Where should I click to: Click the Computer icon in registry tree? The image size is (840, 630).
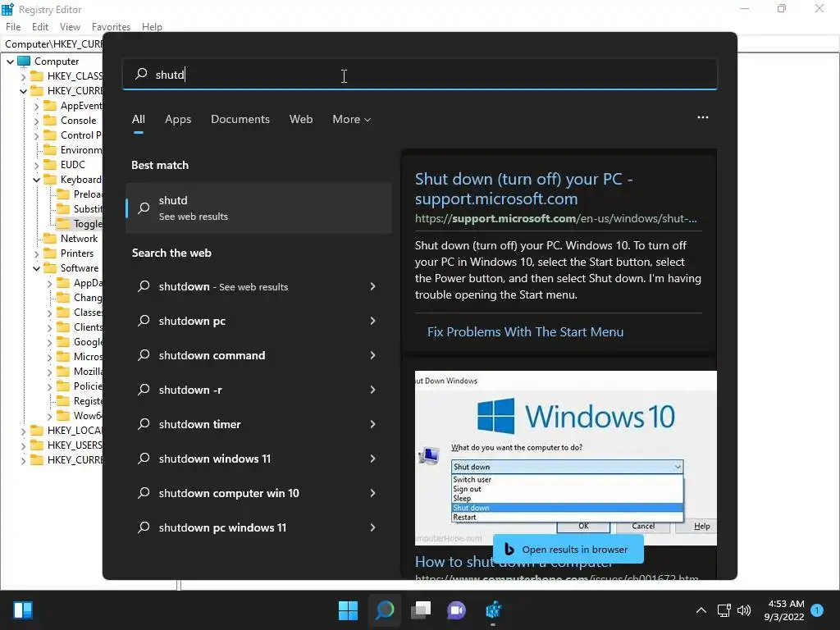(x=24, y=61)
